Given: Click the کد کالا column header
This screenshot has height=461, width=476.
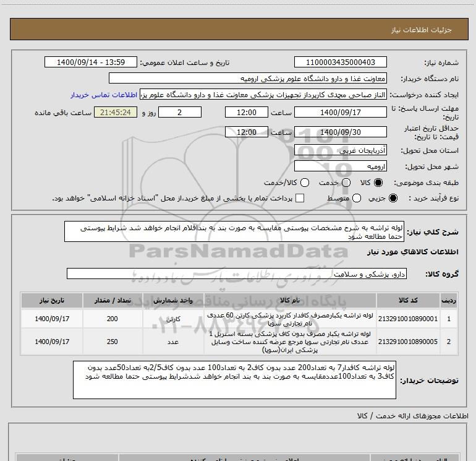Looking at the screenshot, I should pos(408,300).
